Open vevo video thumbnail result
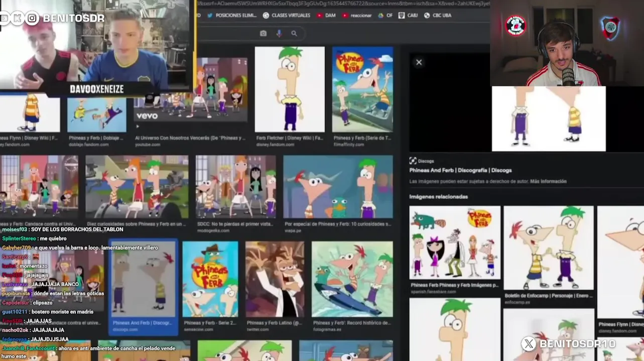The height and width of the screenshot is (361, 644). (x=191, y=89)
